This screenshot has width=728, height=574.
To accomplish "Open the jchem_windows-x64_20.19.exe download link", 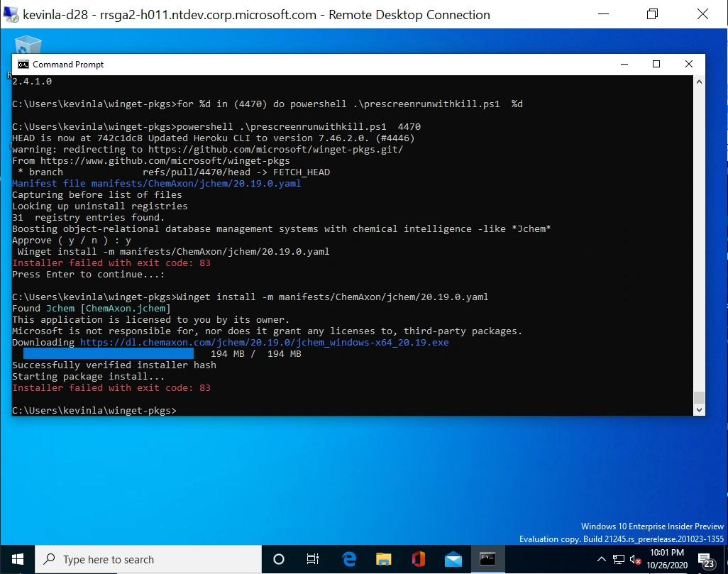I will point(264,342).
